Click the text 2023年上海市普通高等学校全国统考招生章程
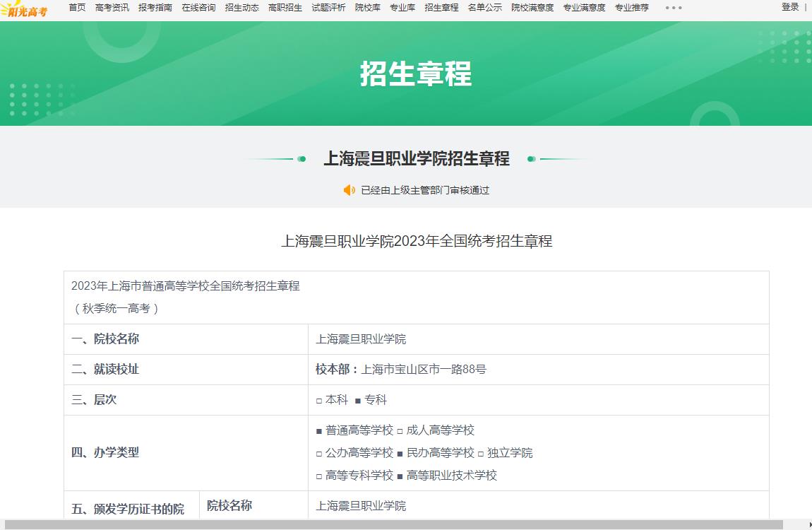 (186, 286)
